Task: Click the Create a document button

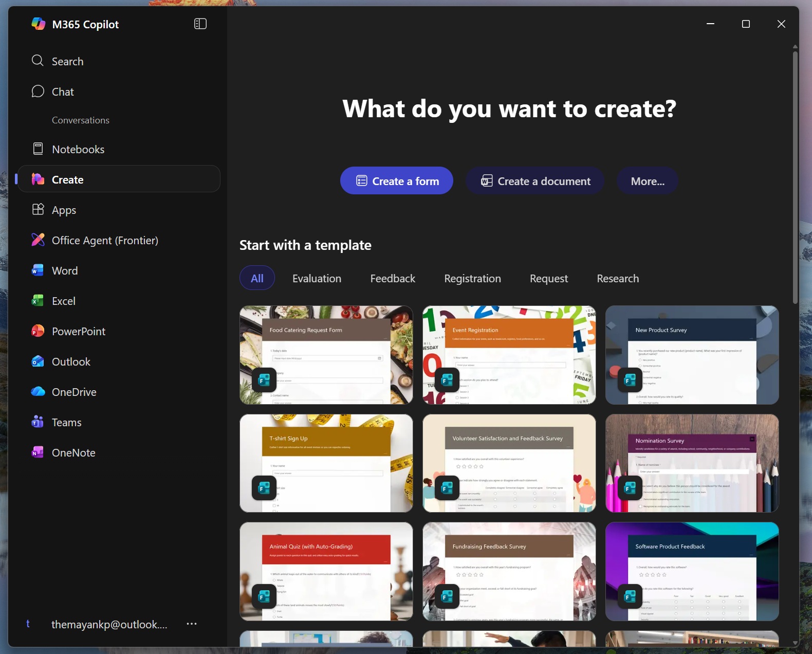Action: pyautogui.click(x=535, y=181)
